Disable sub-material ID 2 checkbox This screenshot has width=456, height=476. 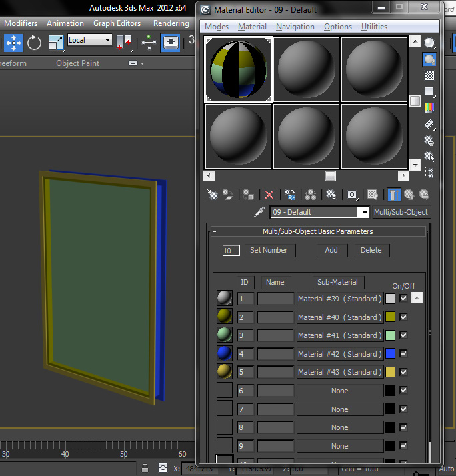point(403,317)
